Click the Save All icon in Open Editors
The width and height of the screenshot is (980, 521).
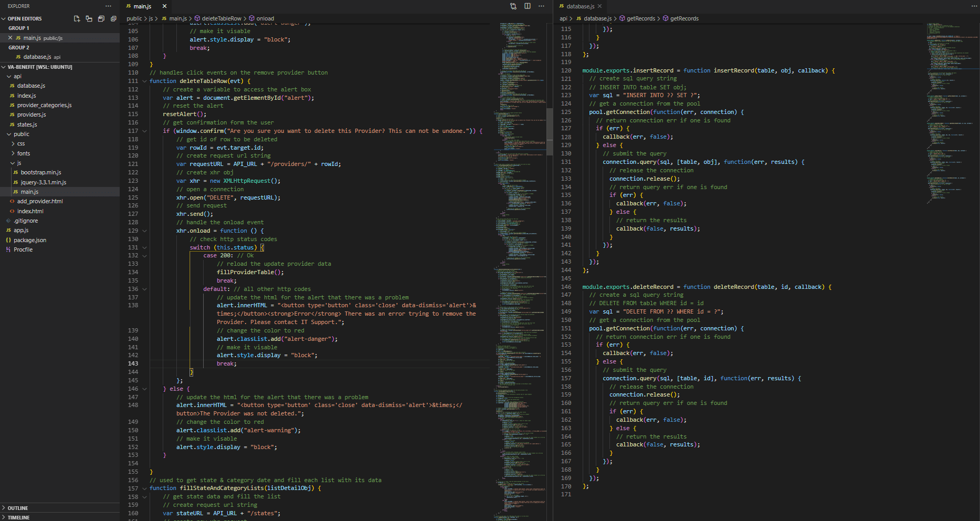[x=101, y=18]
